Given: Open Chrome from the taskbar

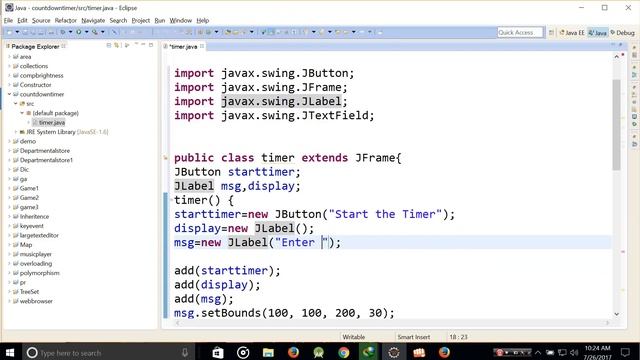Looking at the screenshot, I should tap(344, 352).
